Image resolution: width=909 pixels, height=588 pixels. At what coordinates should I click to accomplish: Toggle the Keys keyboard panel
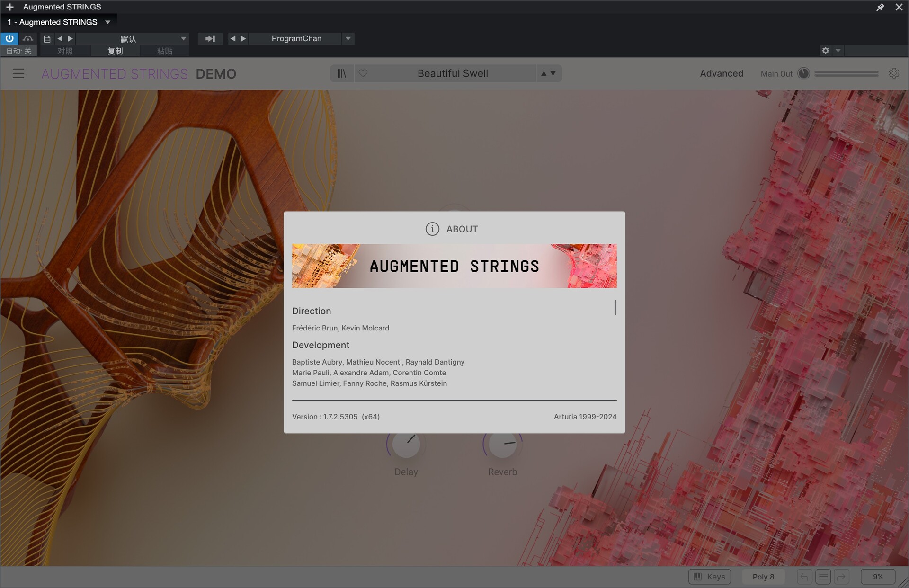pos(709,577)
